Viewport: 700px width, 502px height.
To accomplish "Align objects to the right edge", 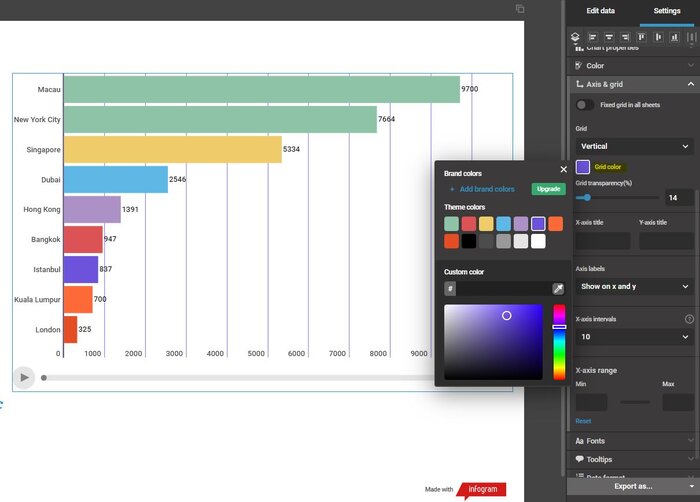I will [625, 37].
